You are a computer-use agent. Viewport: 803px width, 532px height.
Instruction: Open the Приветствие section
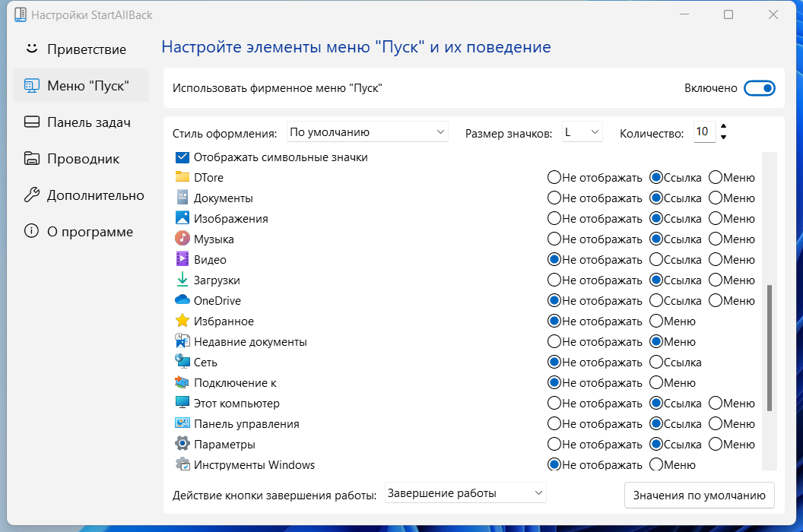[81, 49]
